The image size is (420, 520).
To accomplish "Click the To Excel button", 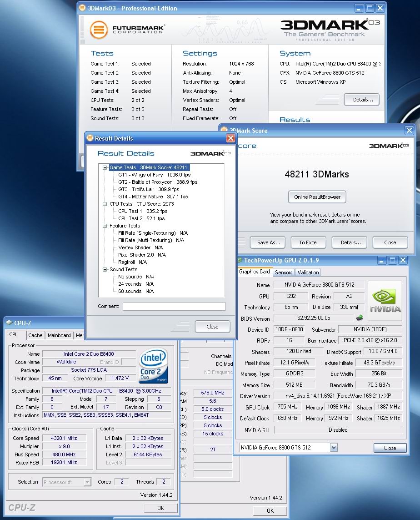I will tap(308, 242).
